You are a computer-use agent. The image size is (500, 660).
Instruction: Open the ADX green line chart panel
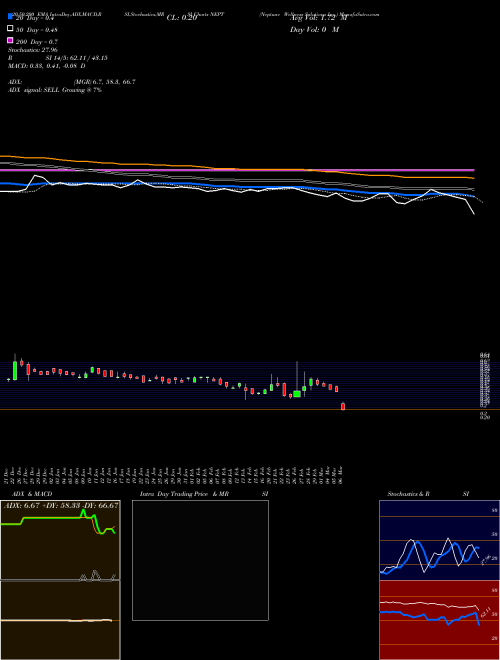60,540
